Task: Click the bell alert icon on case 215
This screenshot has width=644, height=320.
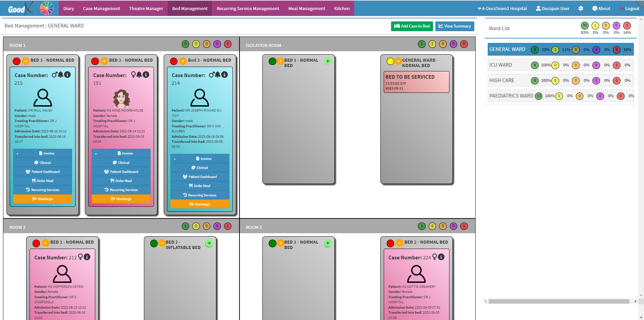Action: [61, 75]
